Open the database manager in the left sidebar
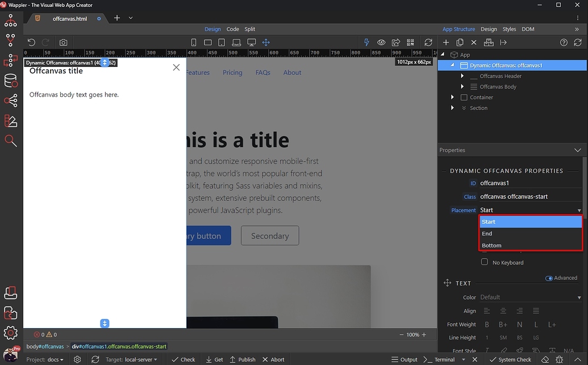 (x=10, y=80)
